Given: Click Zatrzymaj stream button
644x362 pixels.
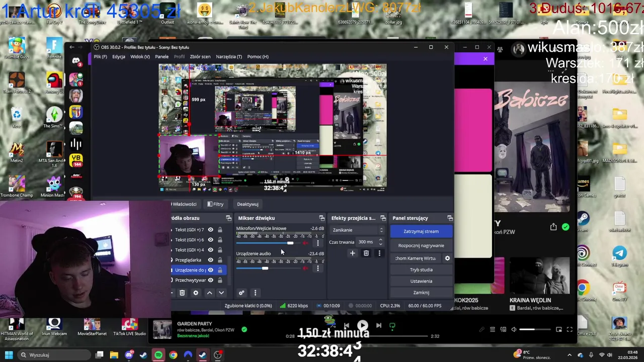Looking at the screenshot, I should pyautogui.click(x=421, y=231).
